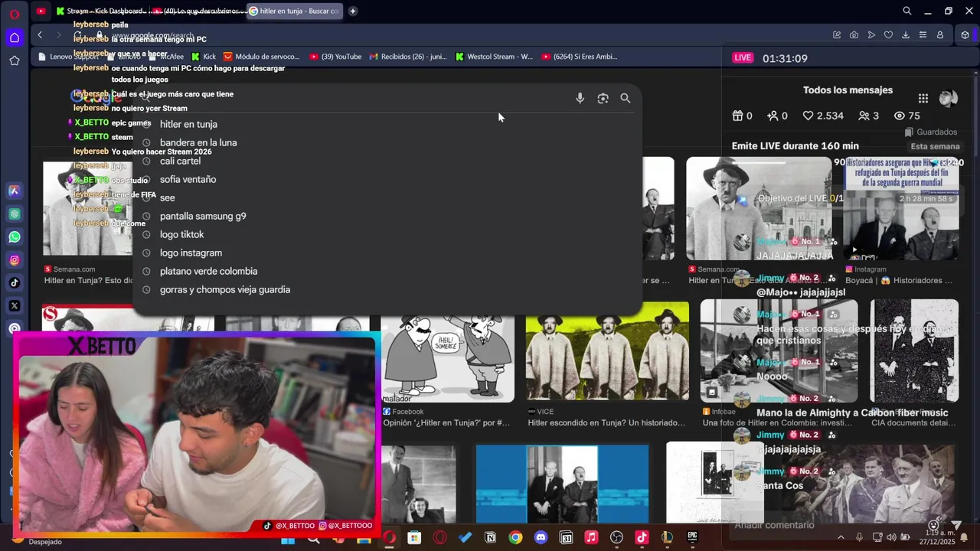Open Chrome from the taskbar
Image resolution: width=980 pixels, height=551 pixels.
(515, 538)
